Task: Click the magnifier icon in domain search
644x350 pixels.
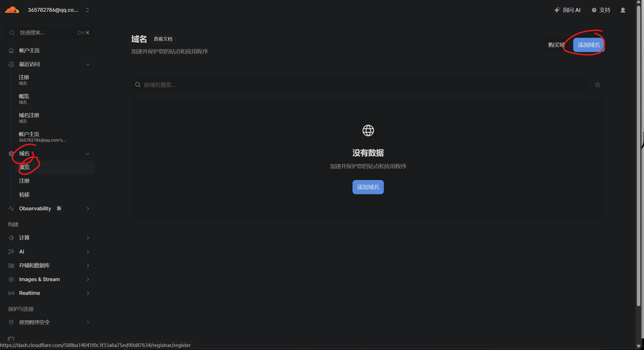Action: click(x=138, y=85)
